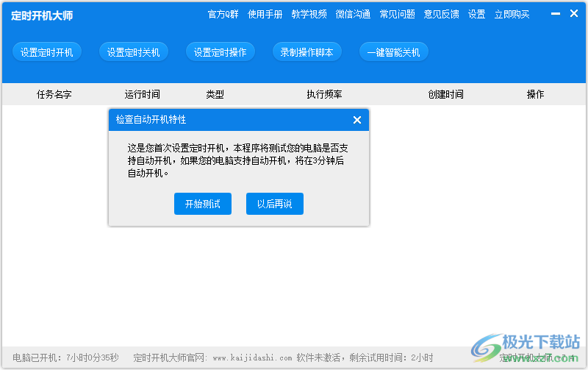This screenshot has height=370, width=588.
Task: Click www.kaijidashi.com official site link
Action: [252, 357]
